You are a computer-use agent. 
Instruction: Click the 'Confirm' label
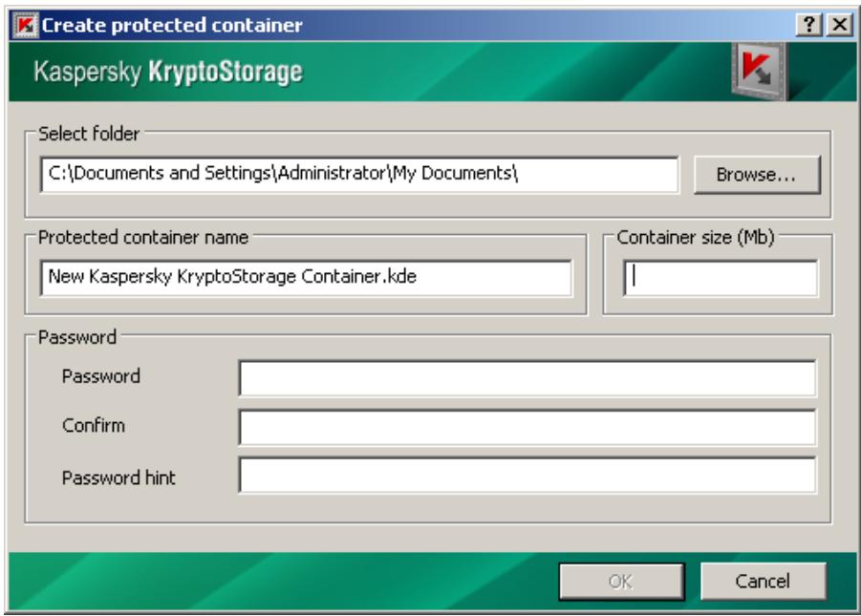(x=94, y=426)
